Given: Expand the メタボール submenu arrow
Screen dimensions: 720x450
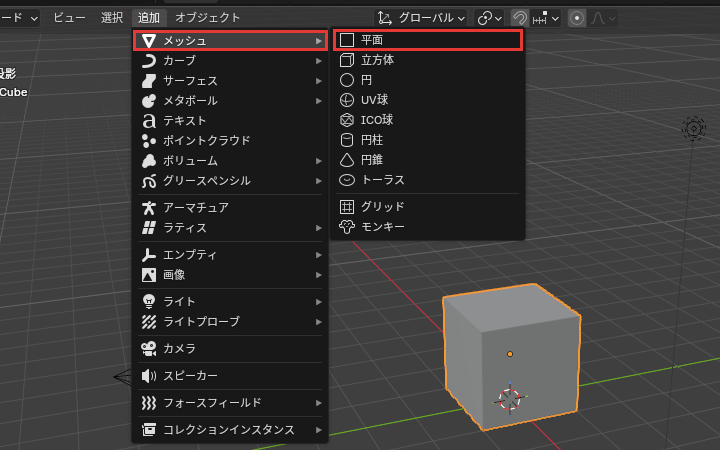Looking at the screenshot, I should click(x=319, y=101).
